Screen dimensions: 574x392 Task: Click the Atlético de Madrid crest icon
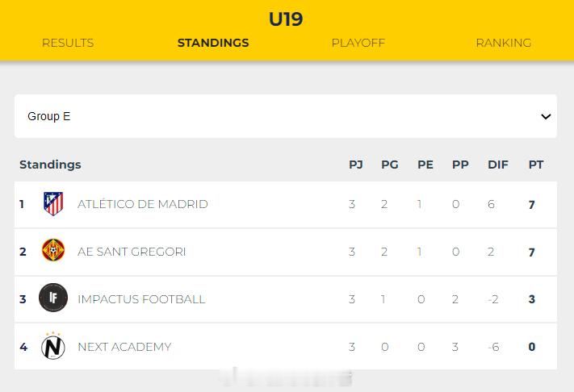53,204
